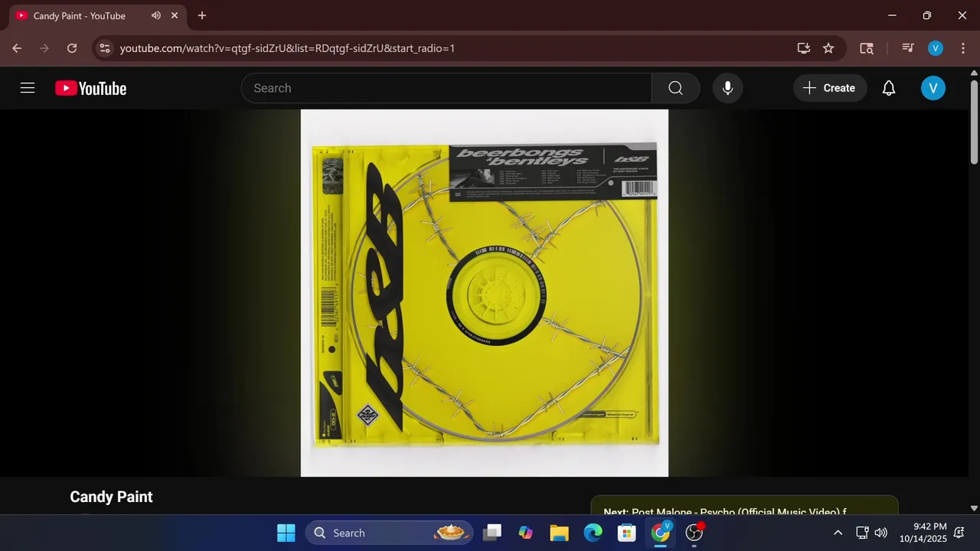Open the browser side panel icon
Image resolution: width=980 pixels, height=551 pixels.
(x=867, y=48)
